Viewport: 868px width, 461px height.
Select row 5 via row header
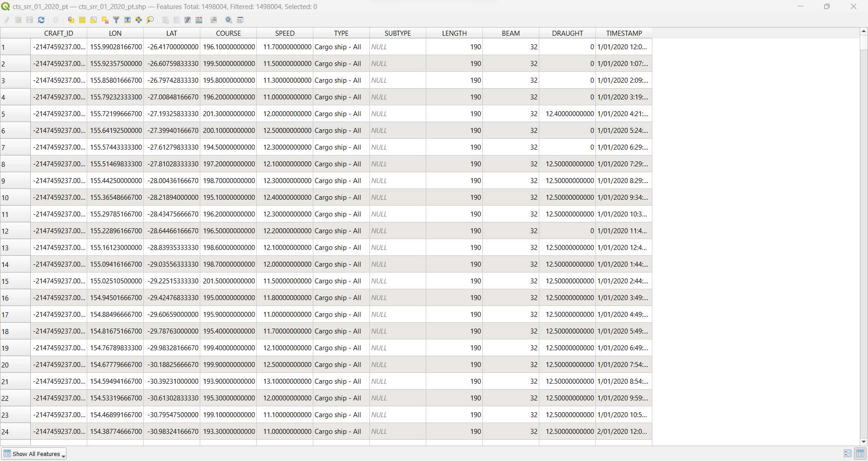tap(15, 114)
